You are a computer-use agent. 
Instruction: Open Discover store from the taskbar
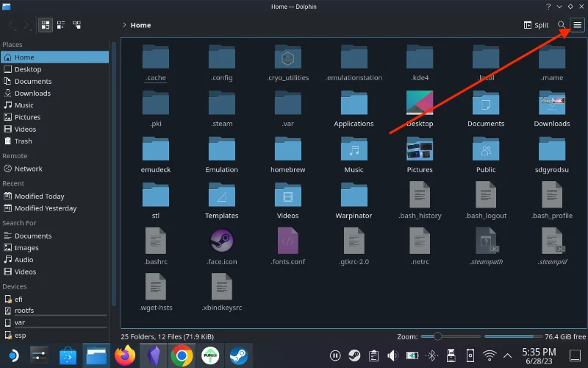[68, 355]
